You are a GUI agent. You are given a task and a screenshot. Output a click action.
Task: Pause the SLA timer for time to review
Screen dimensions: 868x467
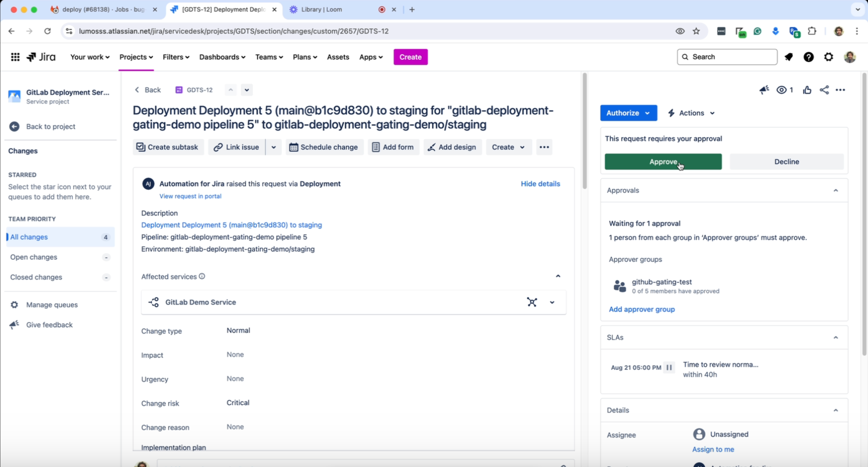tap(669, 367)
